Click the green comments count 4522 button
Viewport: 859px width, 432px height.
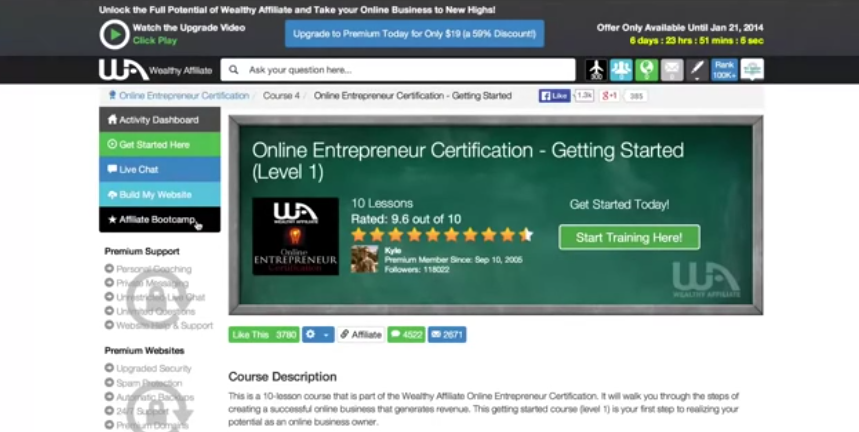pyautogui.click(x=405, y=334)
